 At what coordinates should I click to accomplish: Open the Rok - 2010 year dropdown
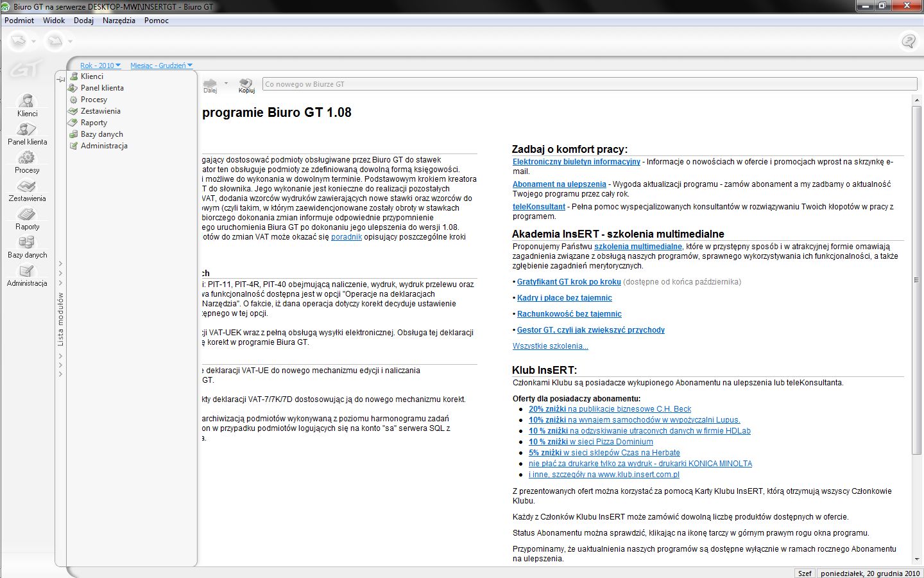pos(100,66)
